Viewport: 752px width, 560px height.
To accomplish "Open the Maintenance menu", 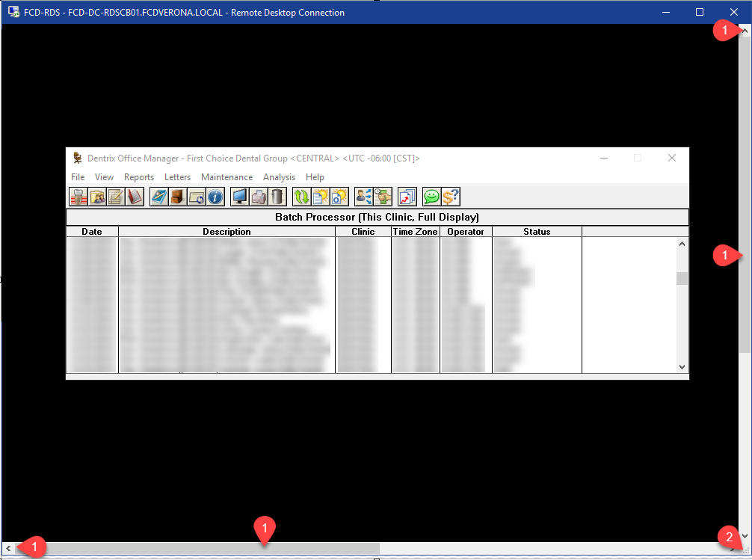I will click(x=226, y=177).
